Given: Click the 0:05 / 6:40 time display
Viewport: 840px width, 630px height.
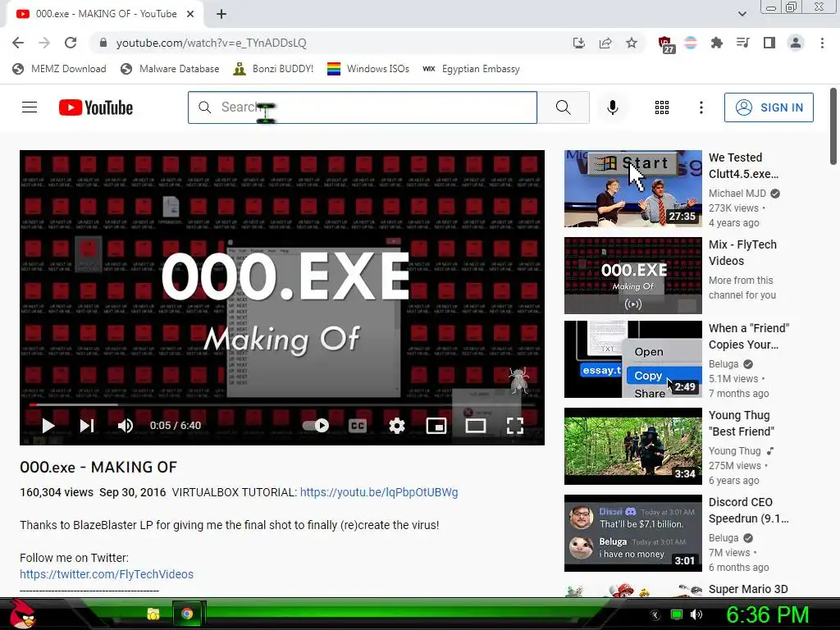Looking at the screenshot, I should coord(176,426).
